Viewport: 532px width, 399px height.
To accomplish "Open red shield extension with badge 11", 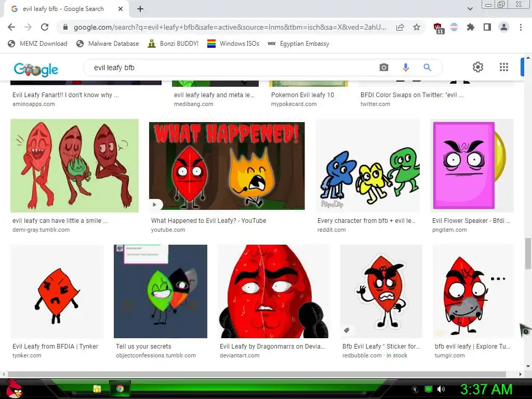I will click(x=438, y=28).
